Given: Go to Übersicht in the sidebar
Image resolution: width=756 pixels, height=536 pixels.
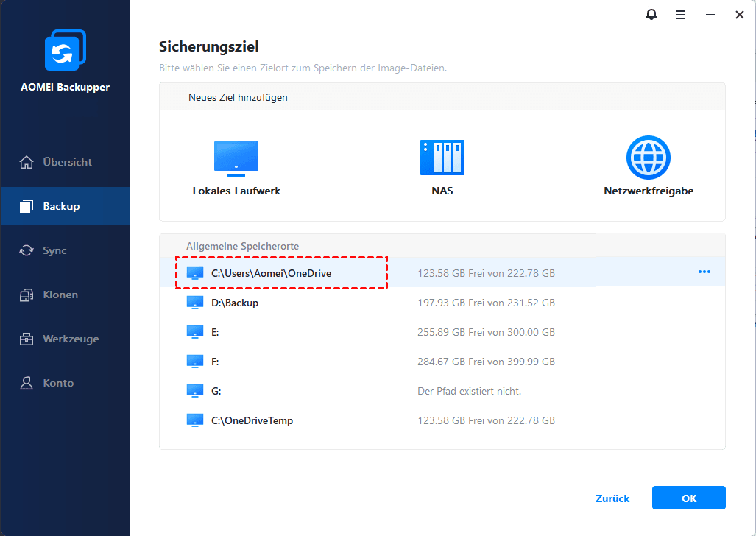Looking at the screenshot, I should tap(65, 162).
